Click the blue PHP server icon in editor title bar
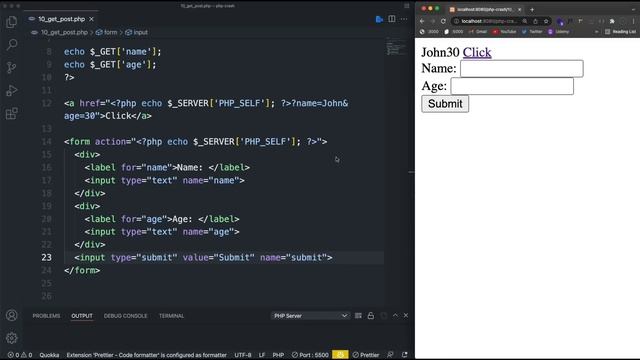Screen dimensions: 640x360 [379, 19]
